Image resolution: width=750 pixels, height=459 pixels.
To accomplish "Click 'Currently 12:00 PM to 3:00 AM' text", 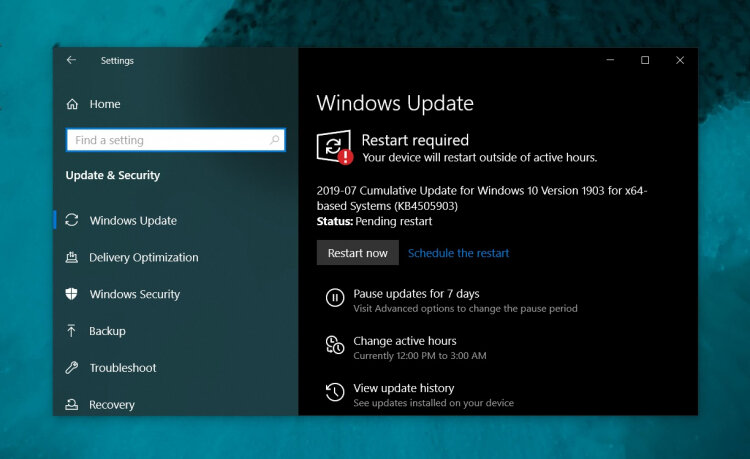I will pos(420,356).
